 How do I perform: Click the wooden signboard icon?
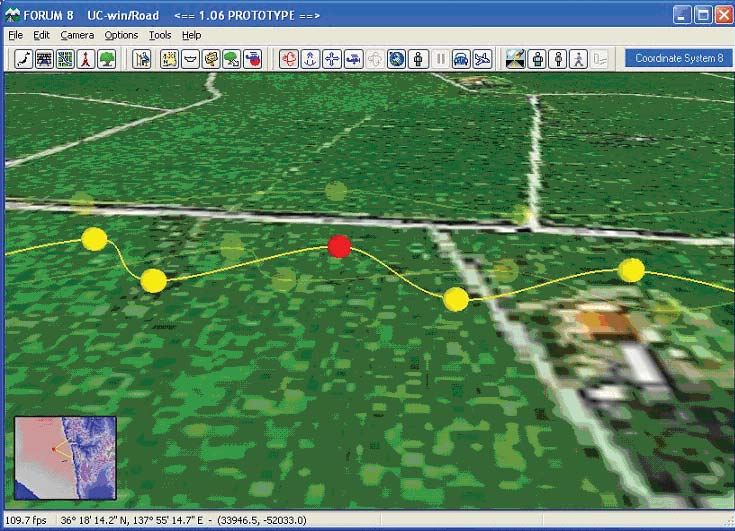[211, 60]
